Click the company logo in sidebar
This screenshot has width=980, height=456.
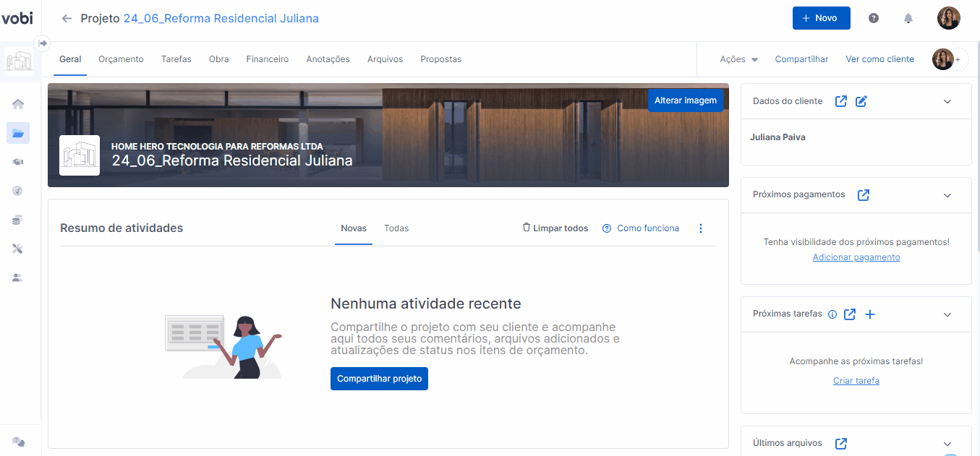point(19,61)
